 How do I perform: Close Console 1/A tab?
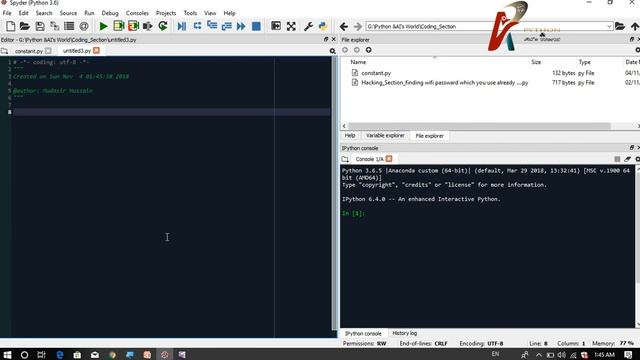pos(389,159)
